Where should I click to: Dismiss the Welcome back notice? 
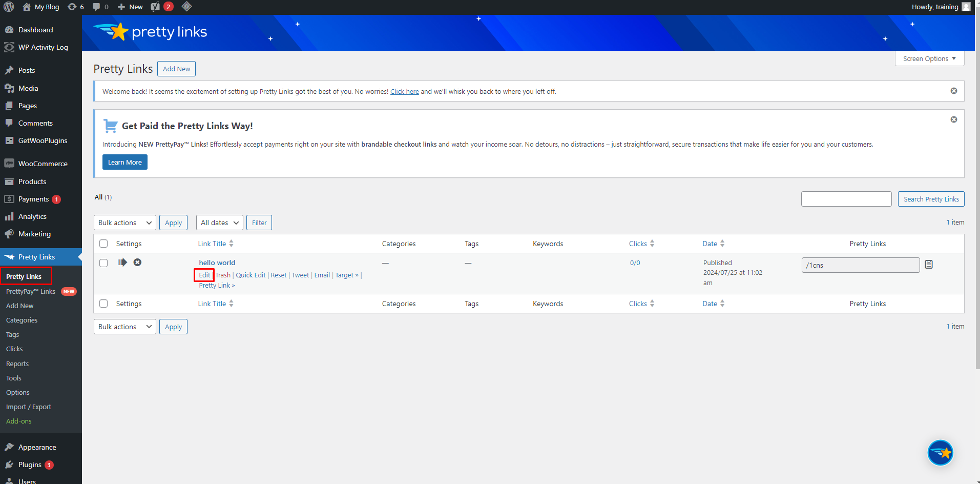pyautogui.click(x=953, y=91)
